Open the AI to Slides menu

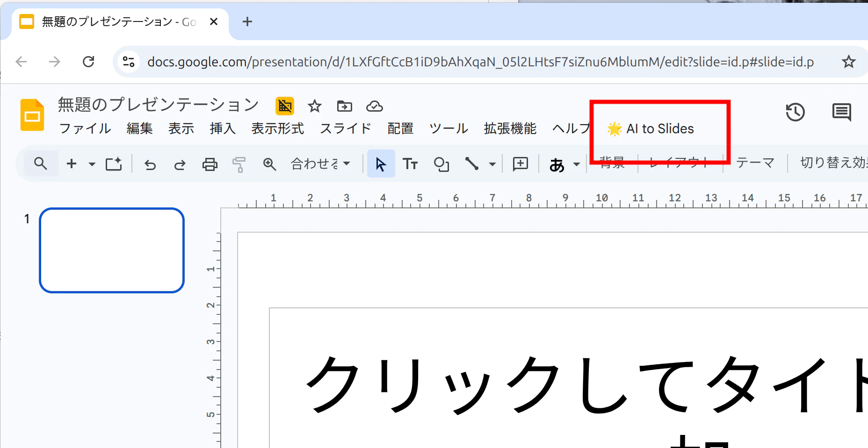coord(651,128)
